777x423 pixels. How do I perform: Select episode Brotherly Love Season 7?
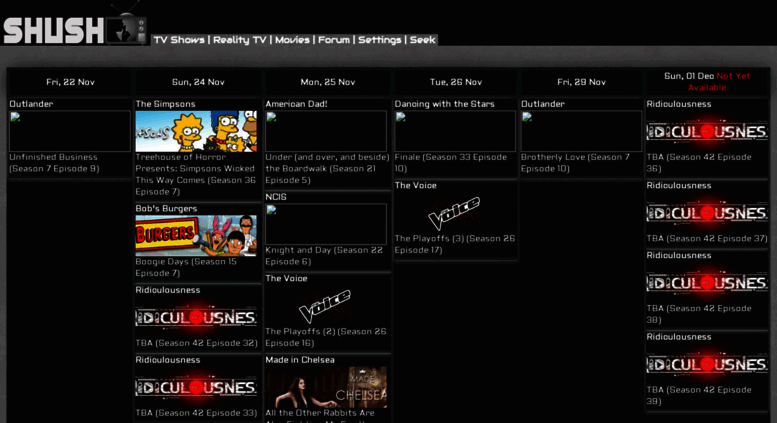pyautogui.click(x=575, y=163)
